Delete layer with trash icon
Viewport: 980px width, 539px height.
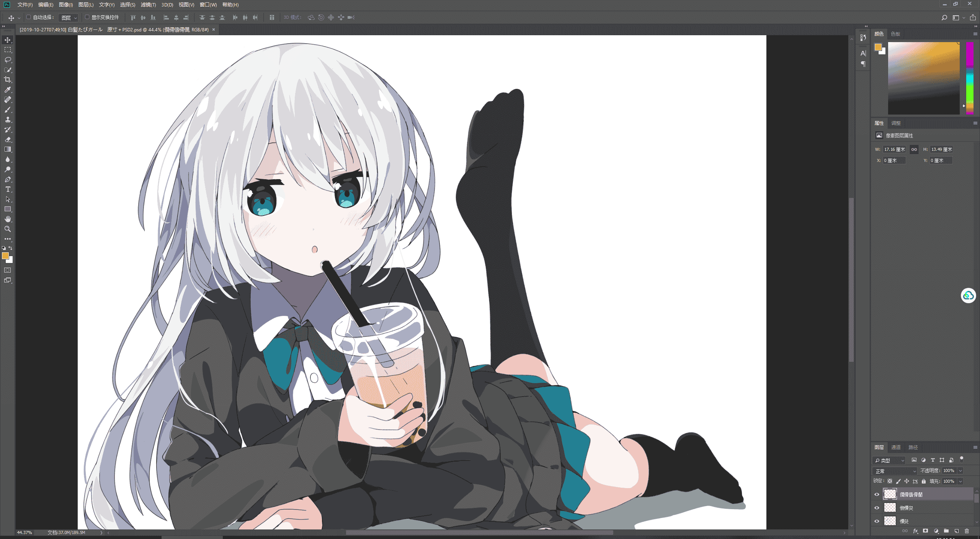967,531
